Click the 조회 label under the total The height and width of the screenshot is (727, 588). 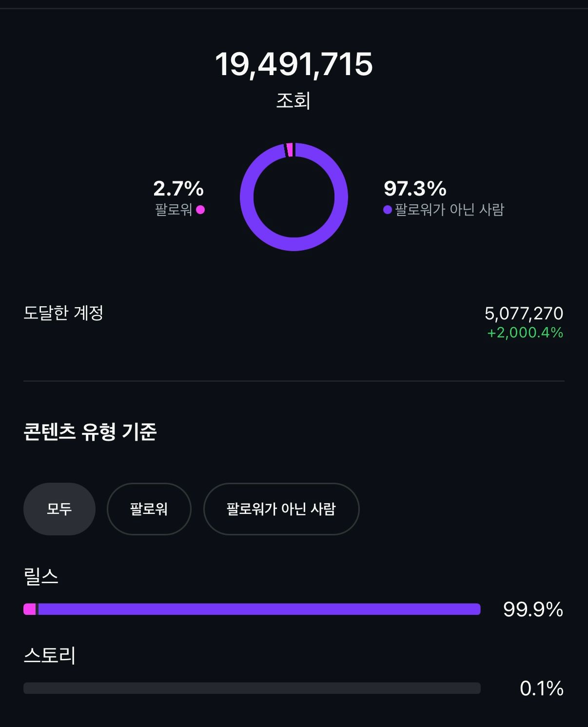tap(294, 100)
